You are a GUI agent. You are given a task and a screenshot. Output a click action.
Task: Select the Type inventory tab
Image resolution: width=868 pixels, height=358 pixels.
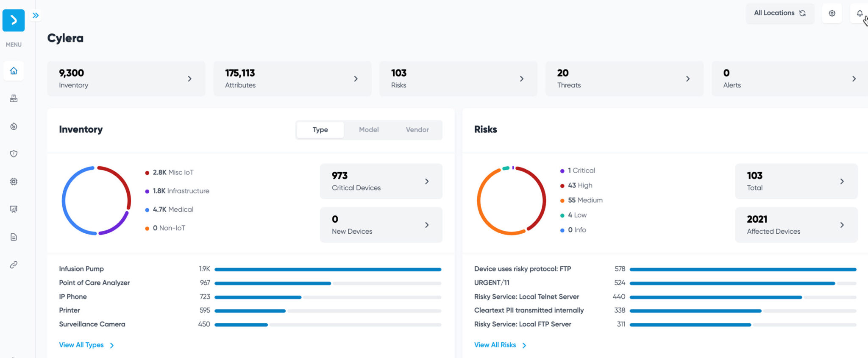(320, 130)
